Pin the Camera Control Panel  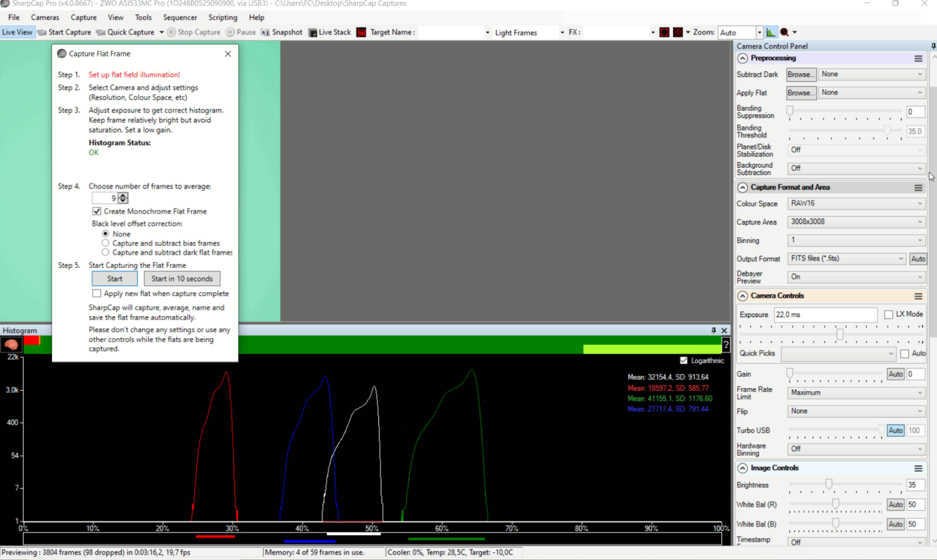point(933,46)
